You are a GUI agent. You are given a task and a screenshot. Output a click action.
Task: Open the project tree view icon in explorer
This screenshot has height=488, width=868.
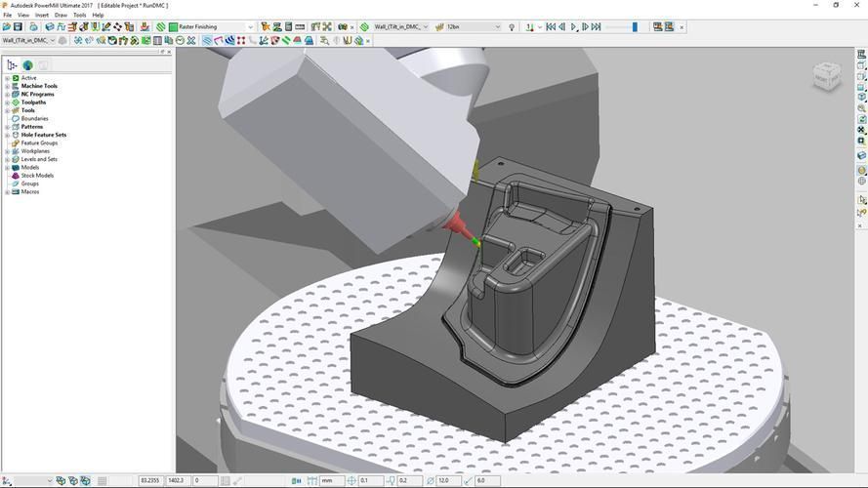(x=12, y=64)
